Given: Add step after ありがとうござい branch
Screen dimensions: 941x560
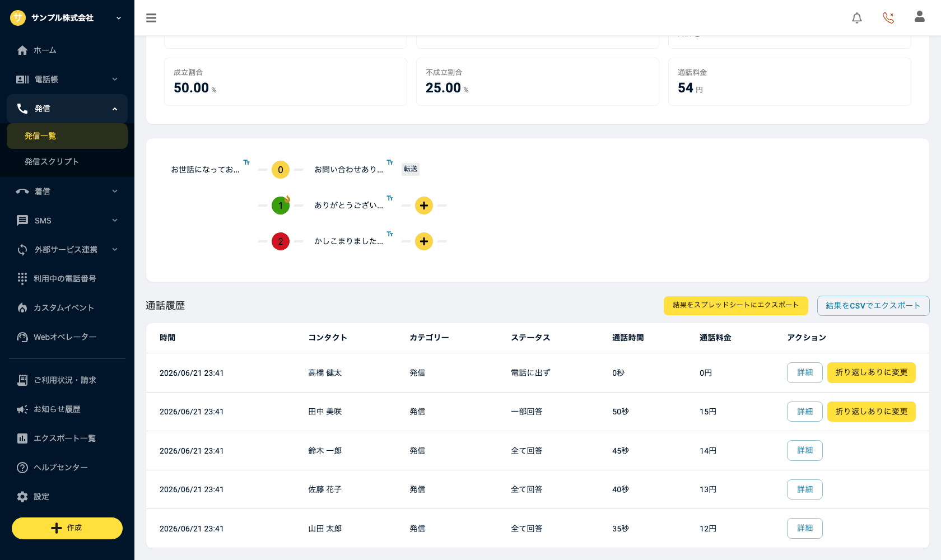Looking at the screenshot, I should pyautogui.click(x=424, y=206).
